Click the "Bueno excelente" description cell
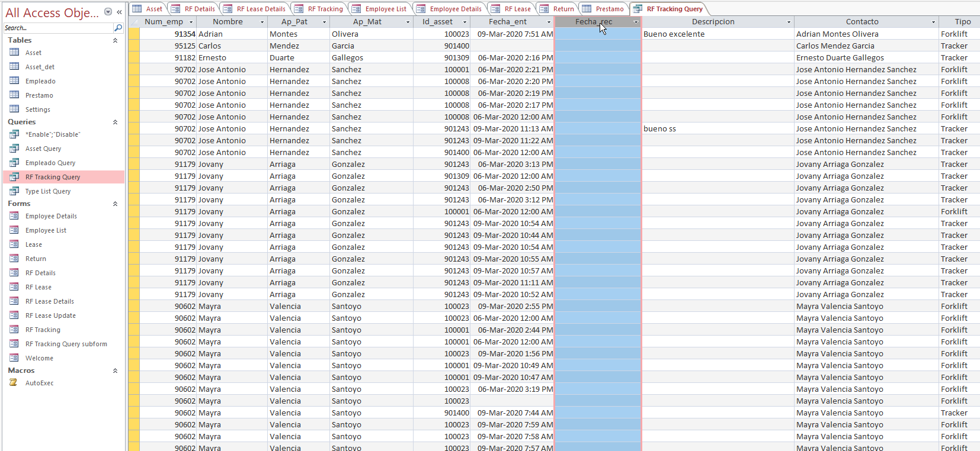This screenshot has height=451, width=980. [718, 34]
